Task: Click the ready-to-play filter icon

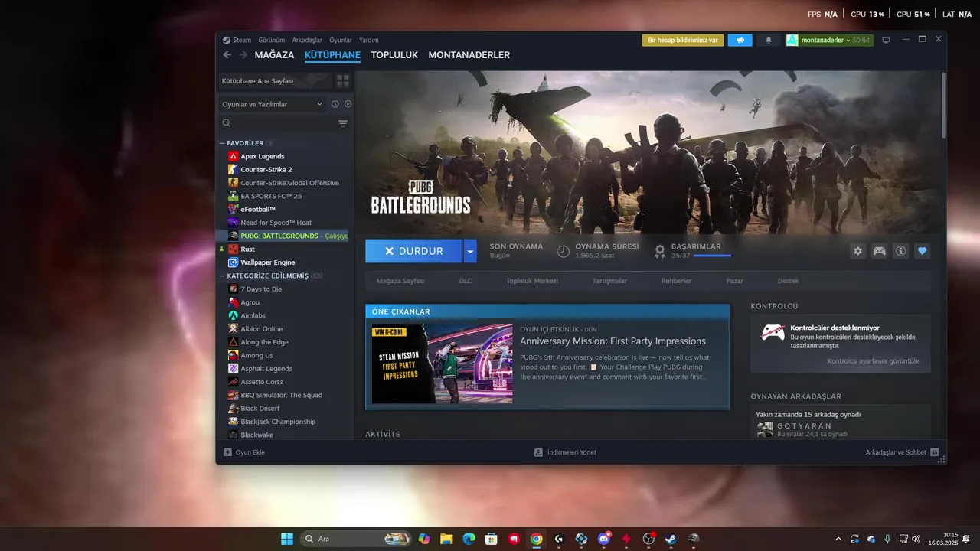Action: [348, 104]
